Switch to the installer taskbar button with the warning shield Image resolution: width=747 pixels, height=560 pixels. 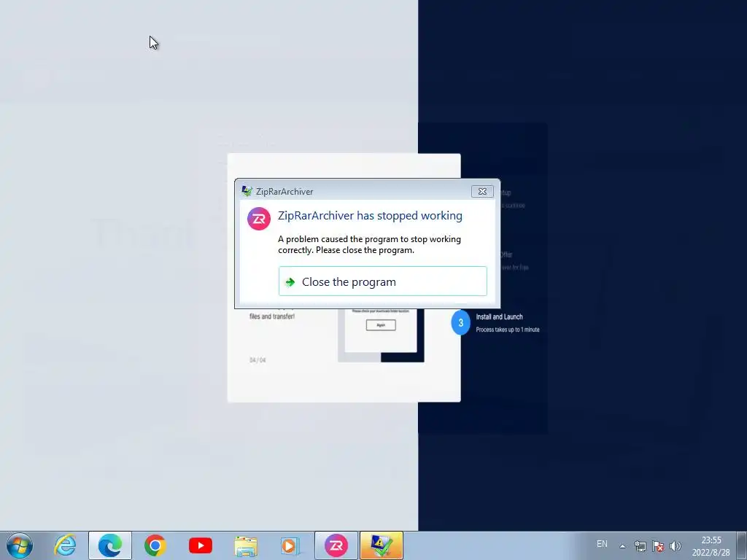pyautogui.click(x=381, y=545)
